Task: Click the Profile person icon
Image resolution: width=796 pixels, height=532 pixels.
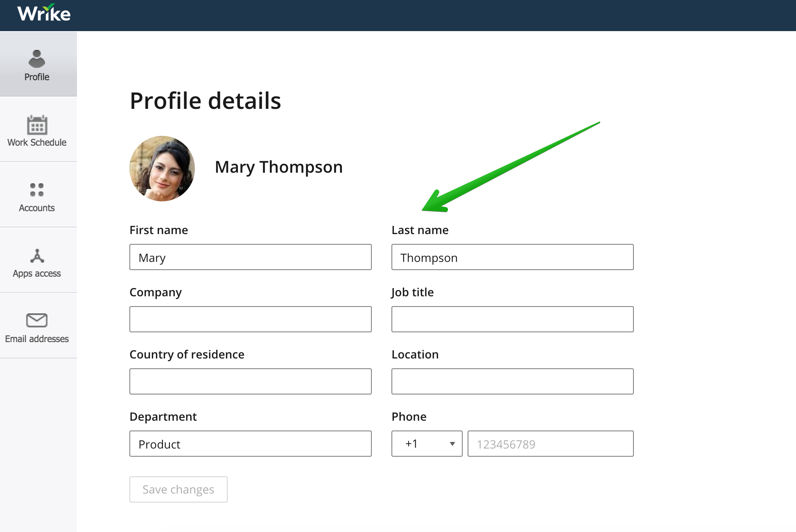Action: pyautogui.click(x=37, y=59)
